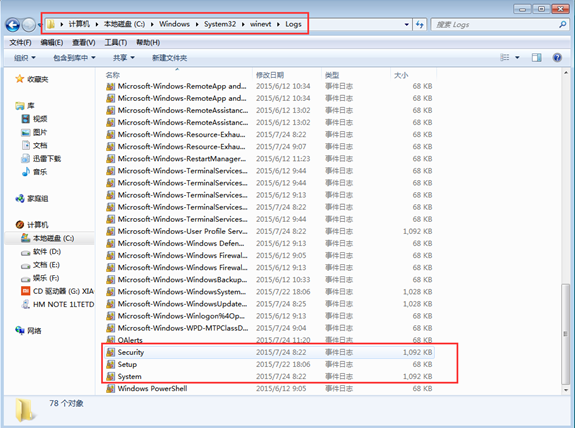Select the OAlerts log file
This screenshot has width=576, height=428.
tap(269, 340)
